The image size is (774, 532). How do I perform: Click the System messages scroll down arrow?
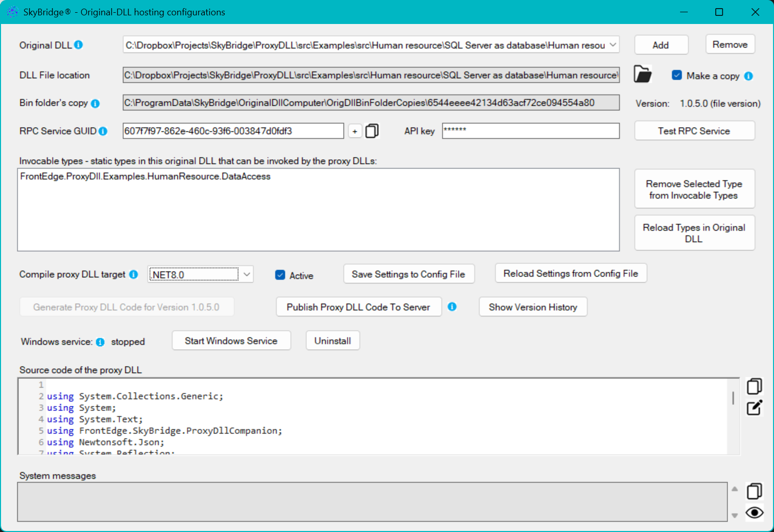(x=735, y=515)
